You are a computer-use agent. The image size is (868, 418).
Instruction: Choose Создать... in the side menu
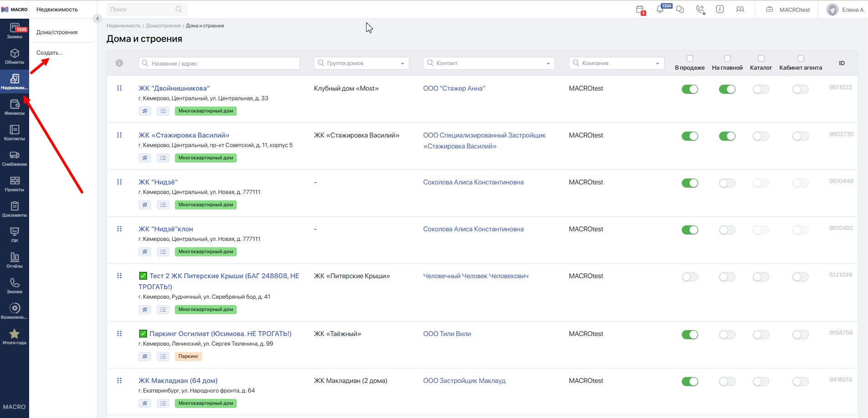point(50,53)
